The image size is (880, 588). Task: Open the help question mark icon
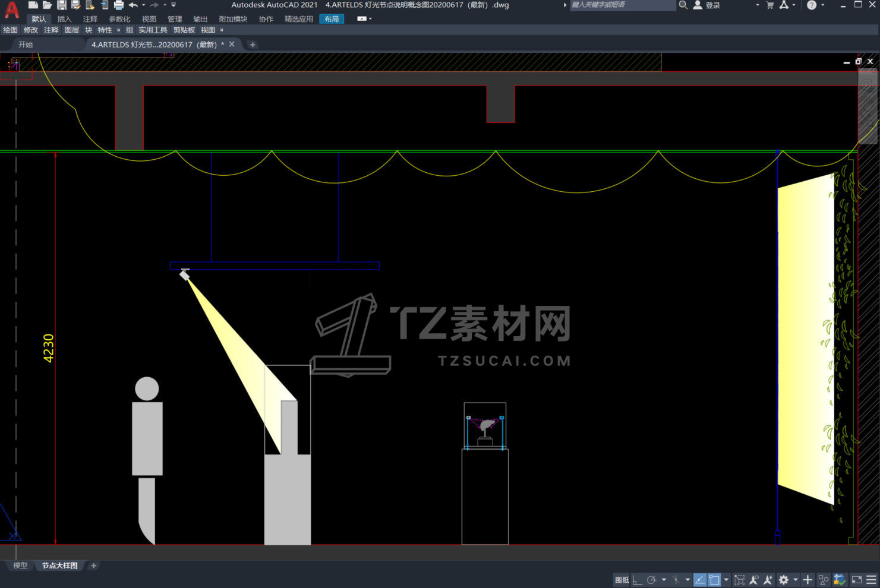click(x=812, y=5)
